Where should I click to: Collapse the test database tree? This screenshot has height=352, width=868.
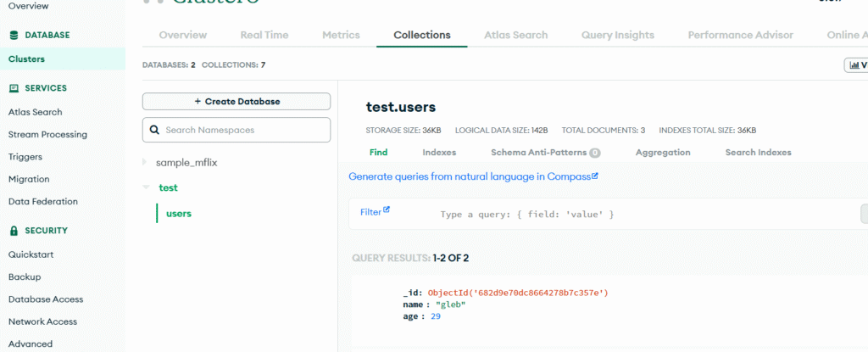point(146,187)
